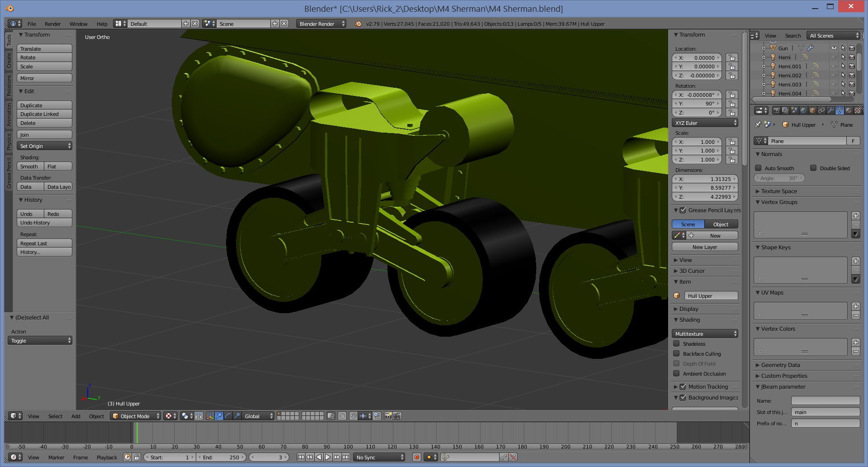Open the Blender Render engine dropdown
The height and width of the screenshot is (467, 868).
(x=321, y=24)
